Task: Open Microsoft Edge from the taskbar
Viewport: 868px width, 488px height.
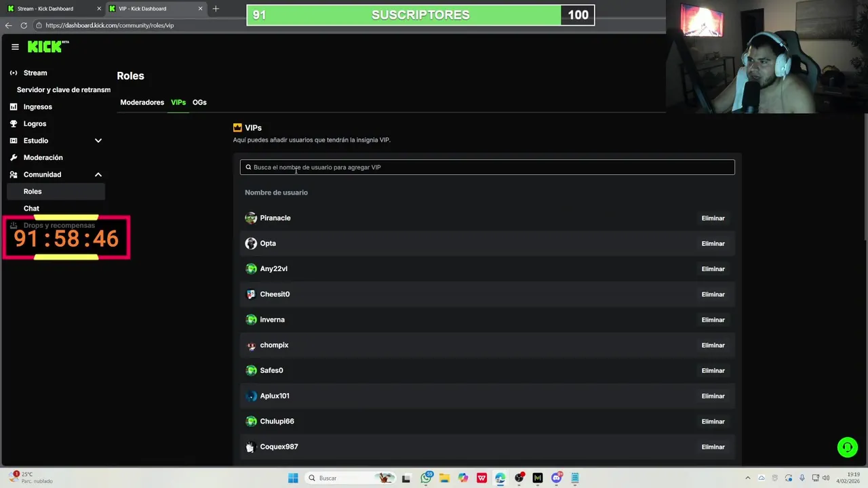Action: 500,478
